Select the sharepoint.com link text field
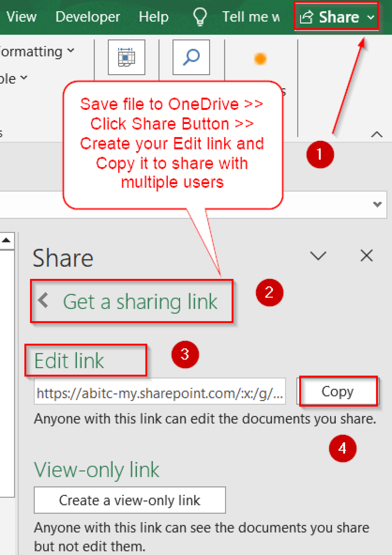The image size is (392, 555). [160, 393]
